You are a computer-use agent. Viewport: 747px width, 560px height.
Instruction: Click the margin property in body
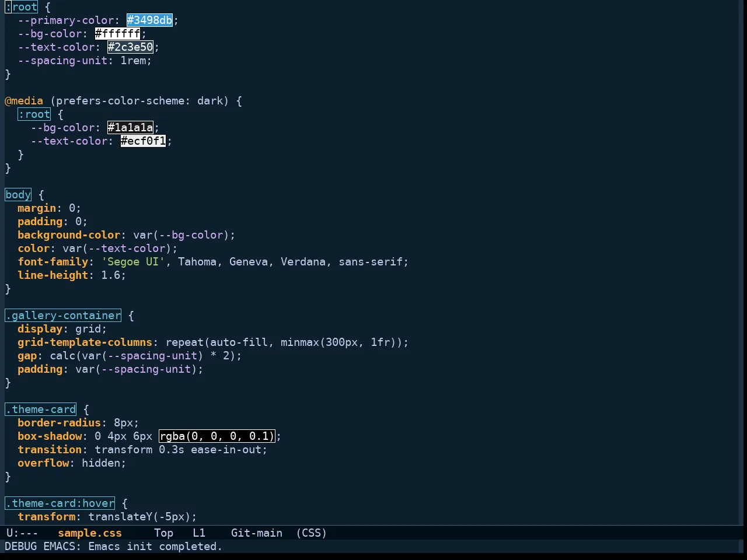(37, 208)
